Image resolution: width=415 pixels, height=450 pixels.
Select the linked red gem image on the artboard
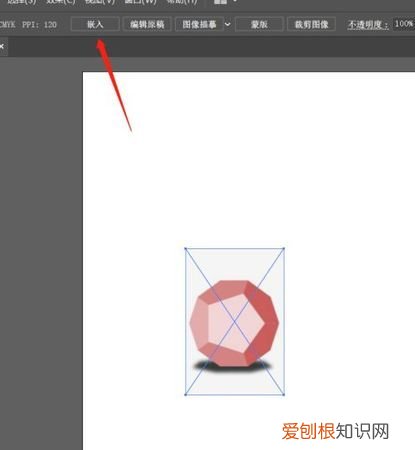click(x=234, y=322)
